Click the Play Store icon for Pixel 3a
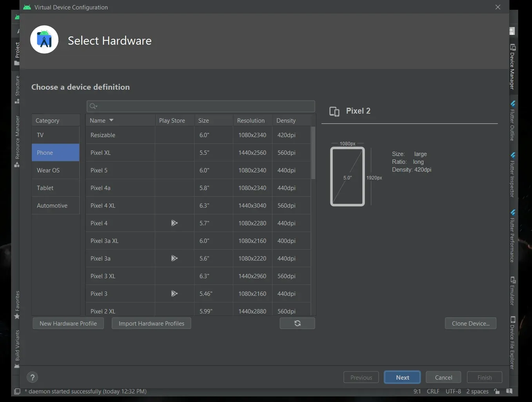Image resolution: width=532 pixels, height=402 pixels. 174,258
